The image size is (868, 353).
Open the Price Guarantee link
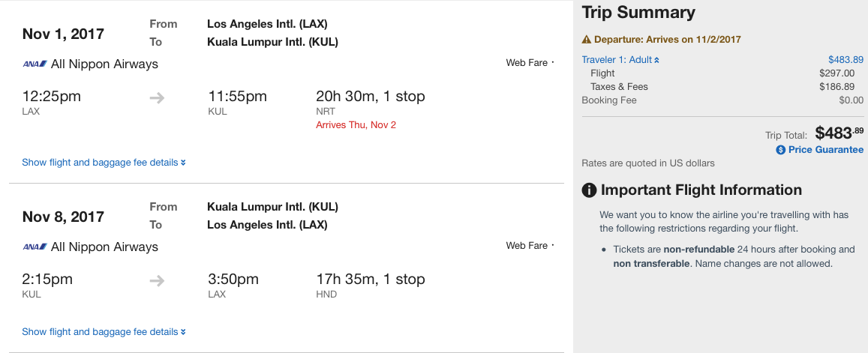825,150
